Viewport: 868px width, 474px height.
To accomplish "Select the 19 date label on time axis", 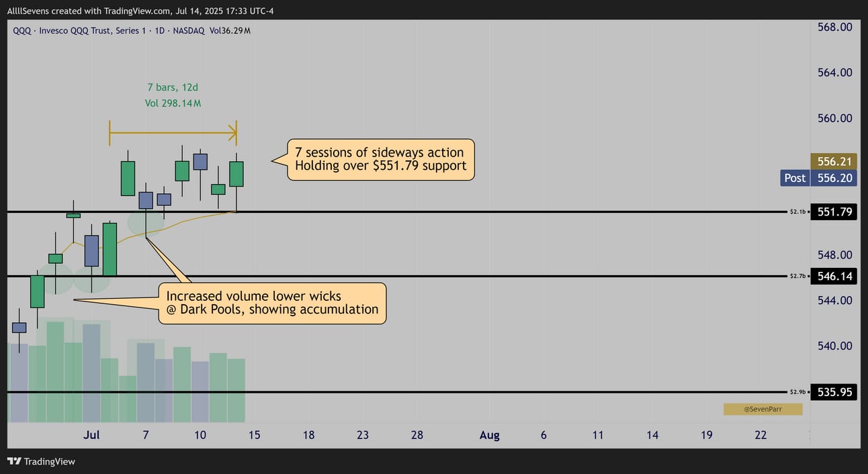I will coord(707,435).
